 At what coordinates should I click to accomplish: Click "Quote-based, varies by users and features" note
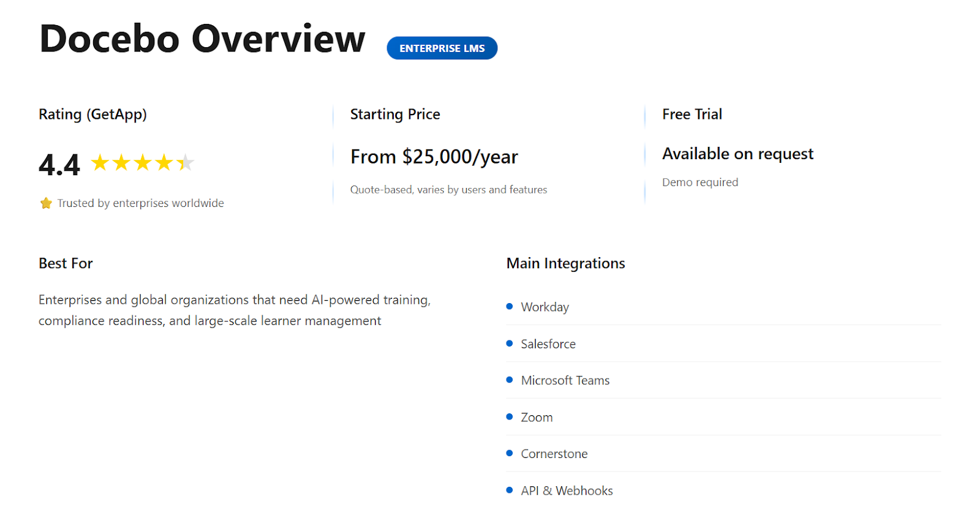[x=449, y=190]
